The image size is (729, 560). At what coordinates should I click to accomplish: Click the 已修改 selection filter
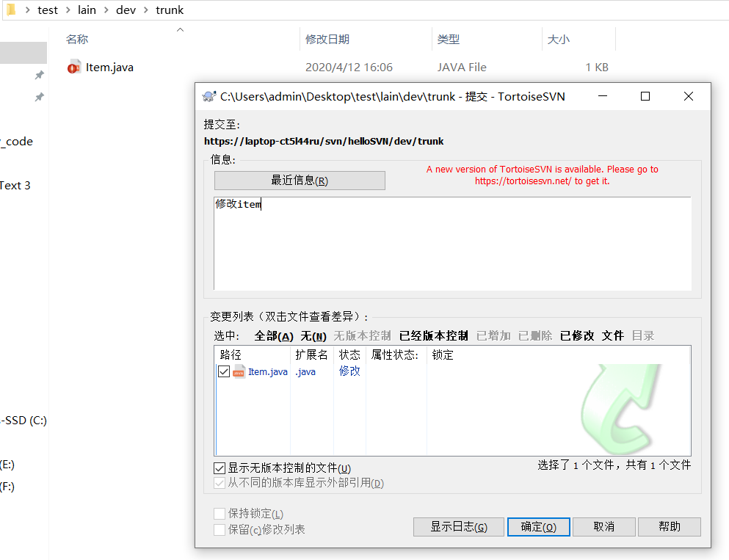coord(577,336)
